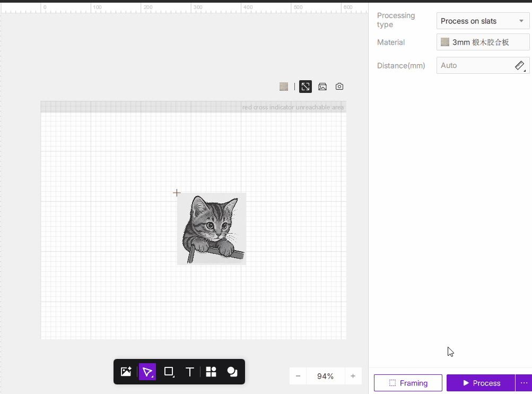Select the kitten image on canvas
Screen dimensions: 532x394
[212, 228]
